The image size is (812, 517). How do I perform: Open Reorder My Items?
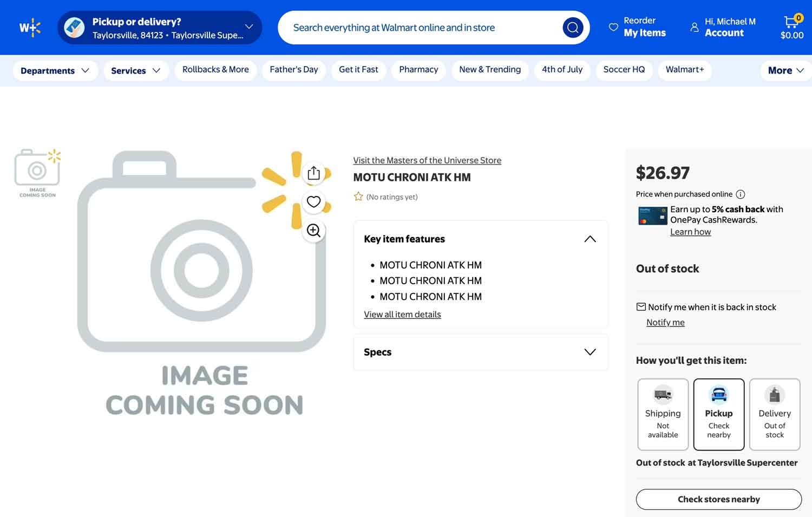click(638, 27)
